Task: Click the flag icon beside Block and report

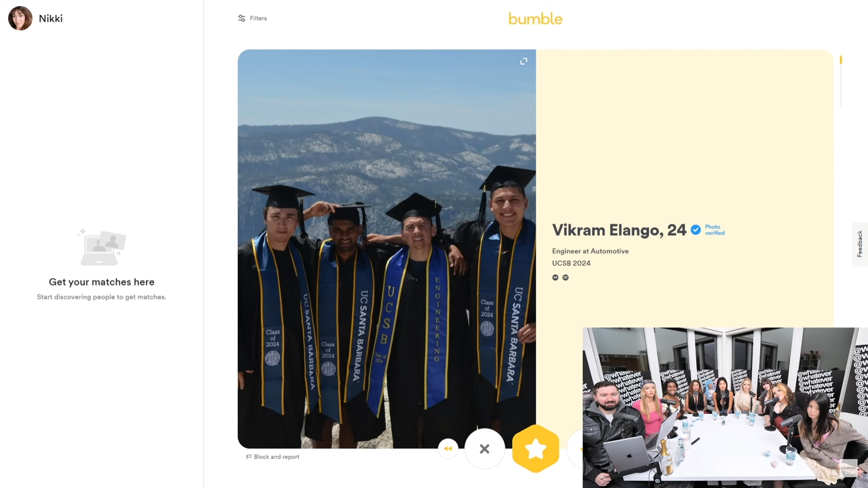Action: [249, 457]
